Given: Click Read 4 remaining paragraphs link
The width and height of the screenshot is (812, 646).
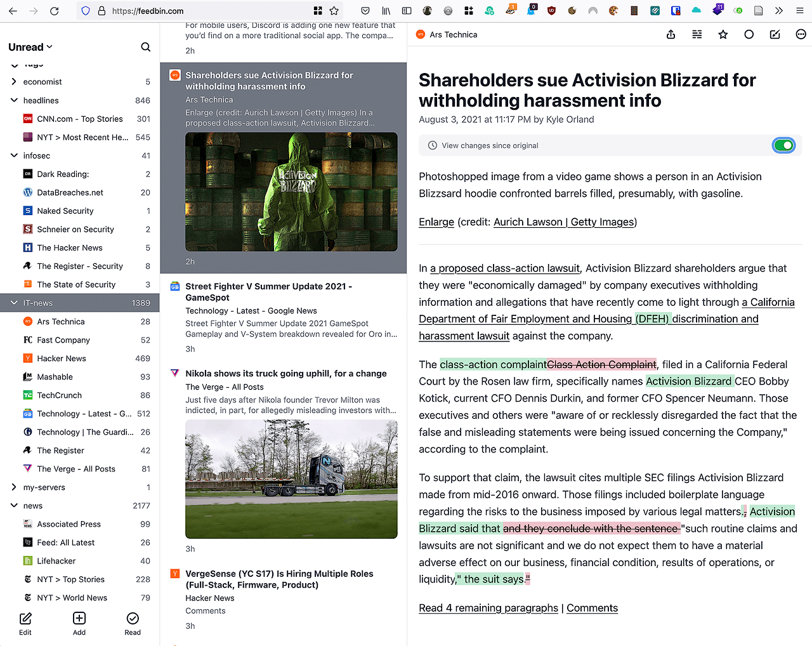Looking at the screenshot, I should tap(488, 608).
